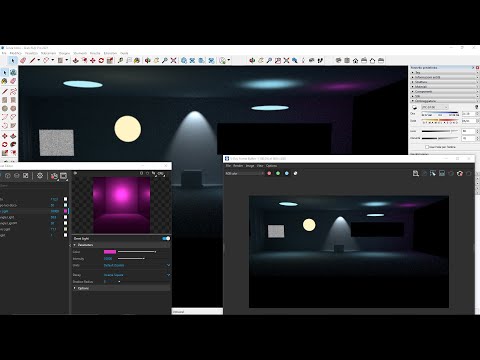Save image in V-Ray Frame Buffer
The height and width of the screenshot is (360, 480).
pos(415,173)
